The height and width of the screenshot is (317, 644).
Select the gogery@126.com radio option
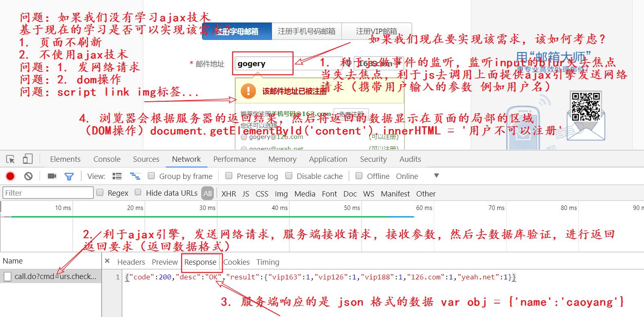(244, 138)
